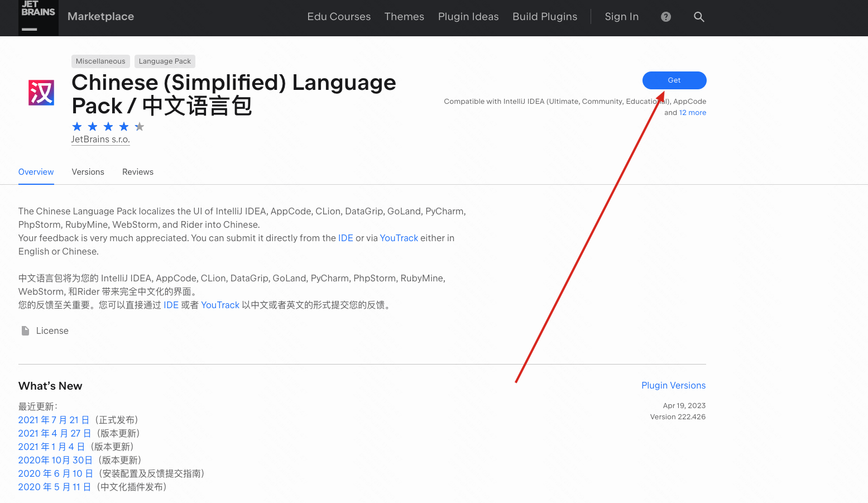Click the JetBrains logo

pyautogui.click(x=38, y=17)
